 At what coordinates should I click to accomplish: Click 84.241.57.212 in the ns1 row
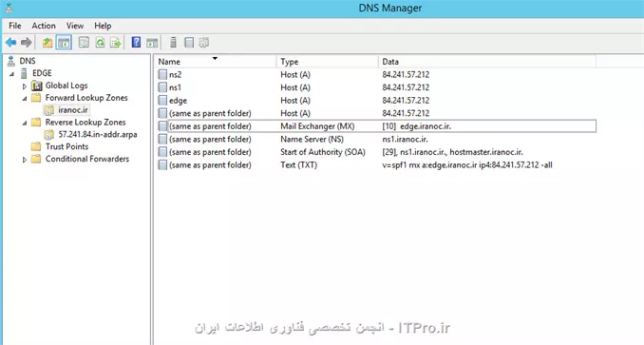coord(406,87)
